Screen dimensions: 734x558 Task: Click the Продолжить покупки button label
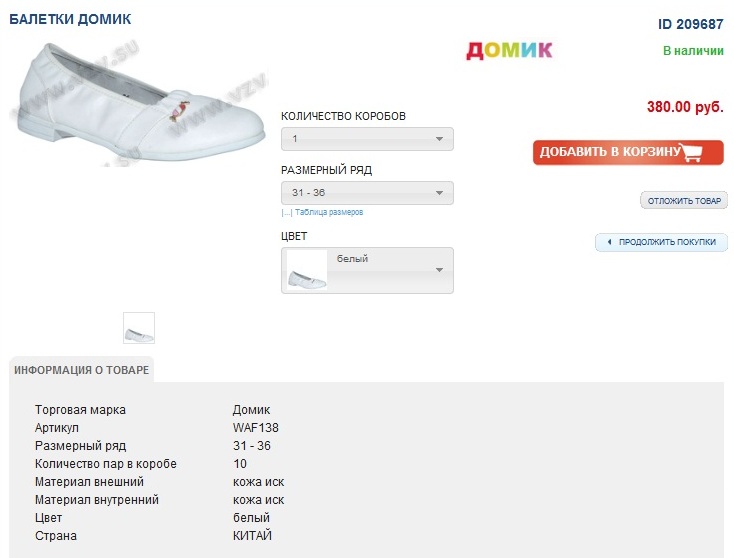(667, 242)
